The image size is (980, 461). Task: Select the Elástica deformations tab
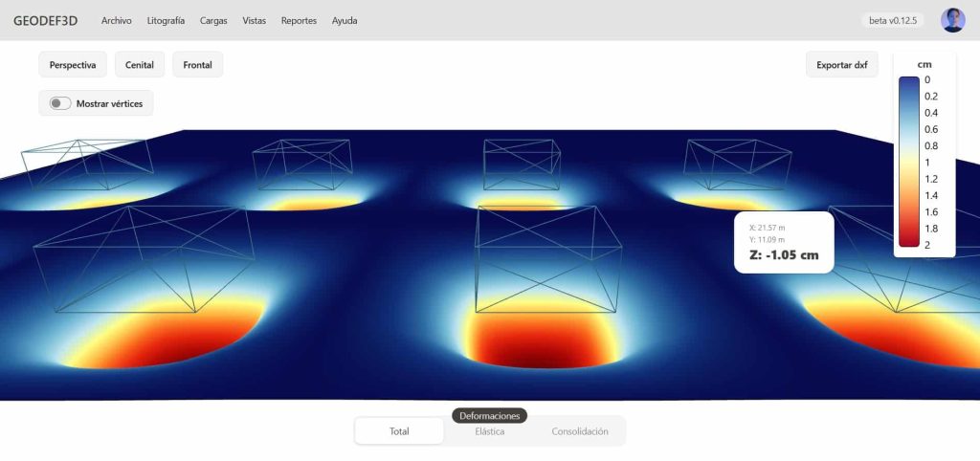[489, 431]
